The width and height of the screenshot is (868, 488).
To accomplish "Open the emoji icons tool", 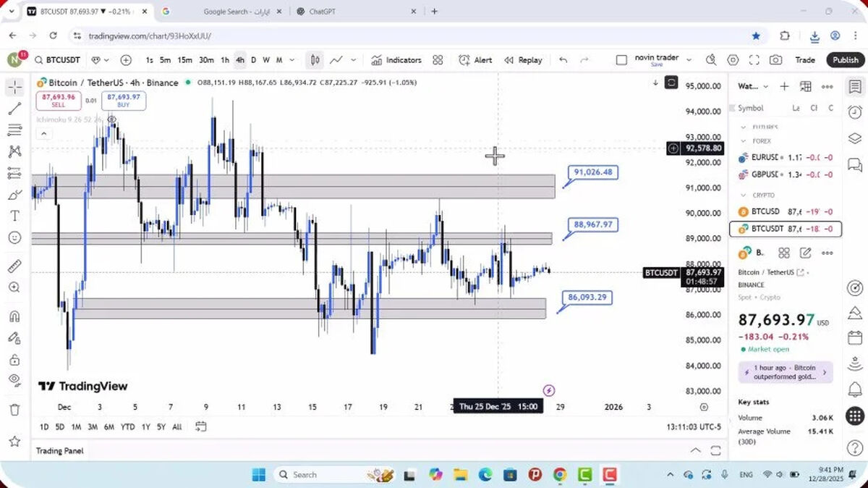I will click(14, 237).
